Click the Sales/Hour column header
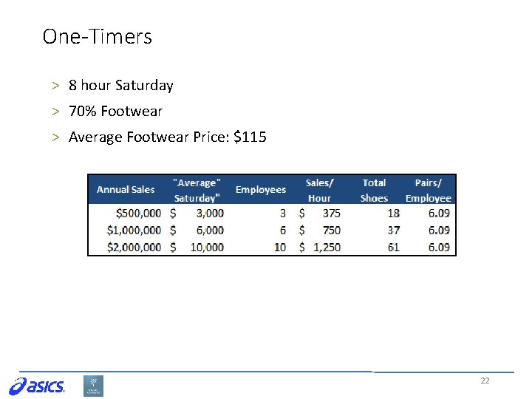The width and height of the screenshot is (532, 399). coord(319,190)
